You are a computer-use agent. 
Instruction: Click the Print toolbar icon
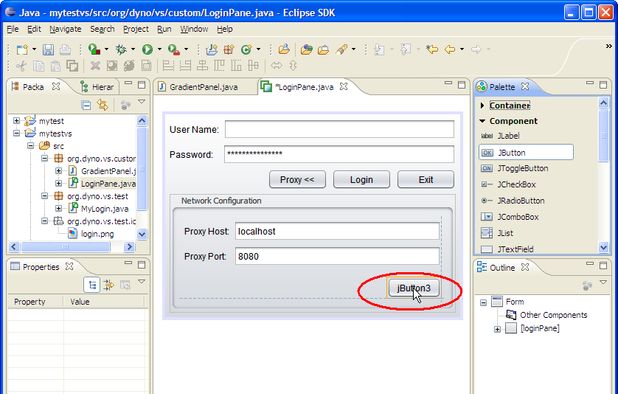(x=65, y=50)
